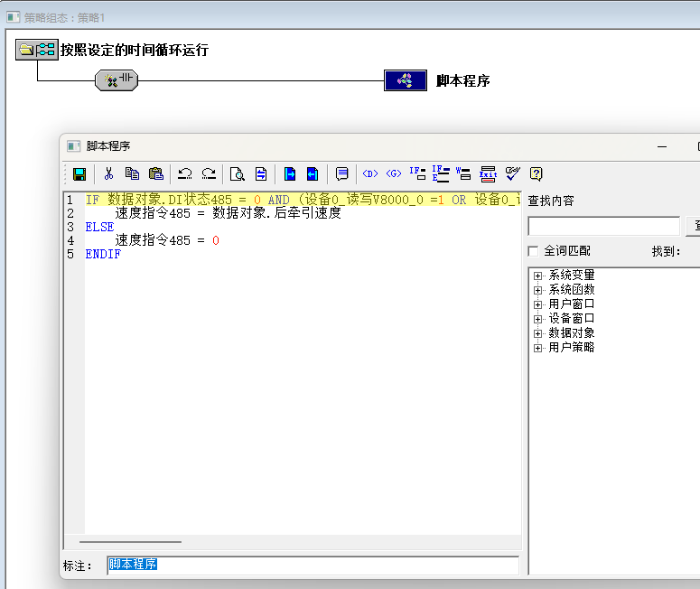Minimize the 脚本程序 script window
Image resolution: width=700 pixels, height=589 pixels.
[x=662, y=146]
